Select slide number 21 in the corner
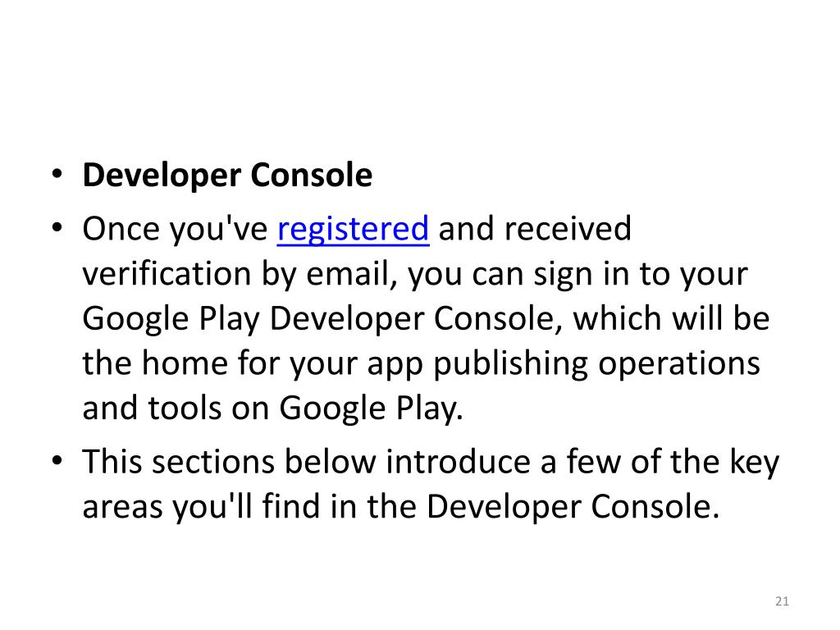 782,601
